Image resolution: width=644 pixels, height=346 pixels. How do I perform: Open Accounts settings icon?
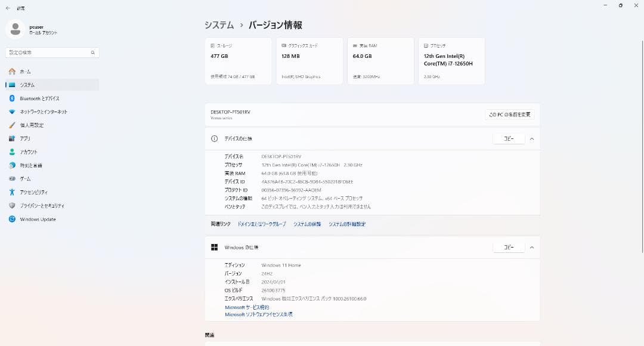(12, 152)
